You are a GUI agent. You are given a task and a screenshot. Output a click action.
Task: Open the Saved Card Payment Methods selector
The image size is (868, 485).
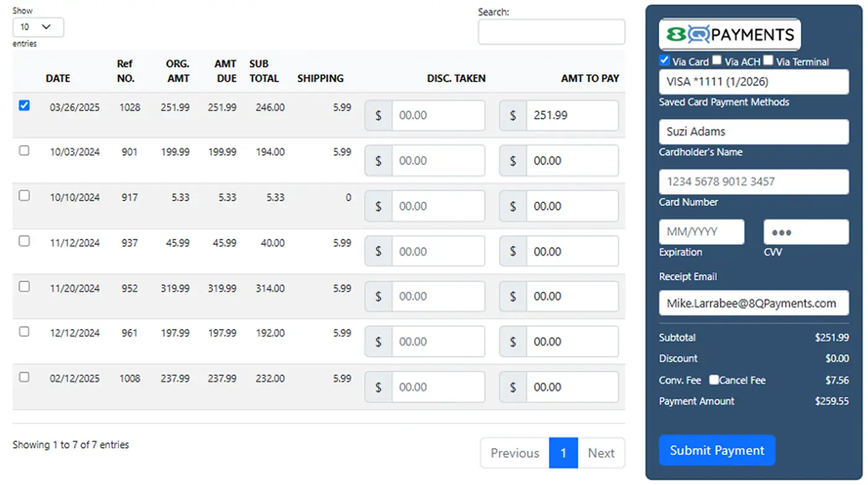point(753,82)
